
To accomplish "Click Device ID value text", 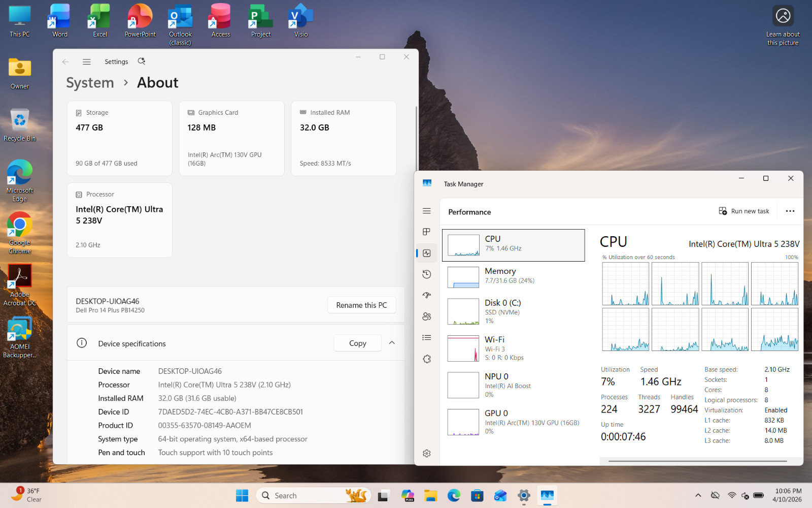I will coord(230,412).
